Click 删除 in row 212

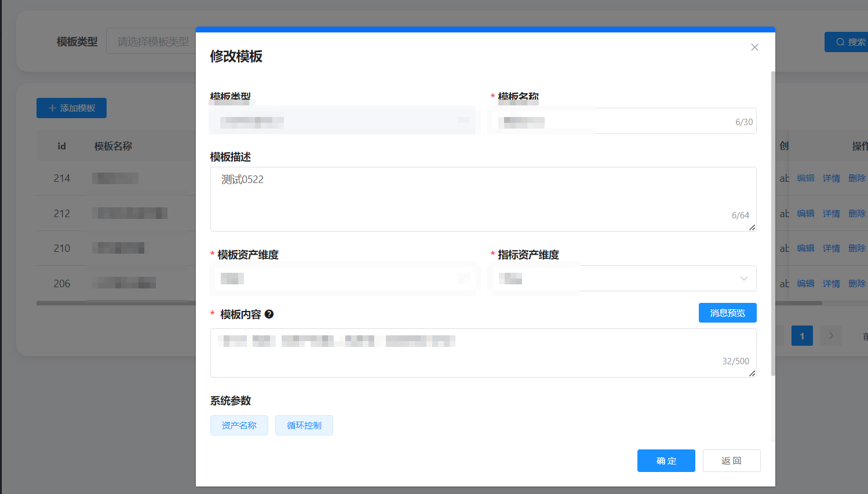point(857,214)
